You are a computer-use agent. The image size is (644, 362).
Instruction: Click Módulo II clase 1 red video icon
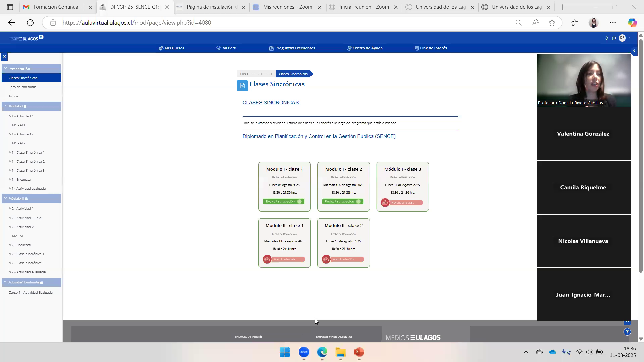[x=267, y=259]
